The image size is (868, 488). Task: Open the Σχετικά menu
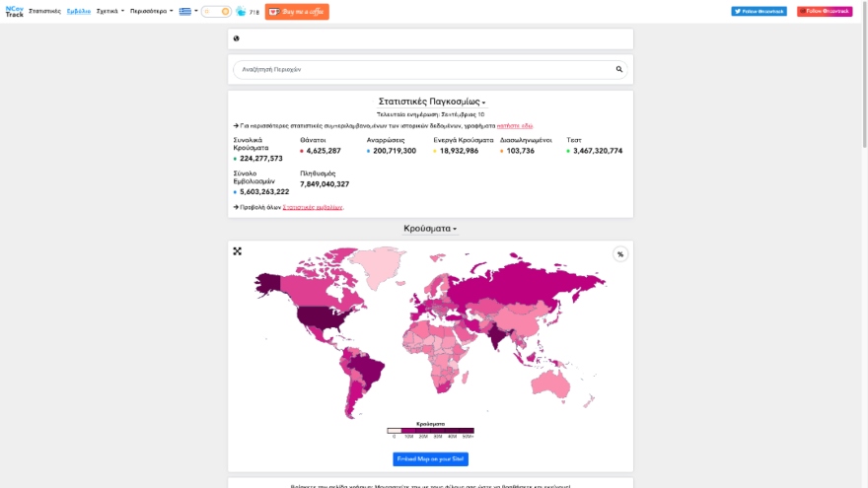click(x=109, y=11)
